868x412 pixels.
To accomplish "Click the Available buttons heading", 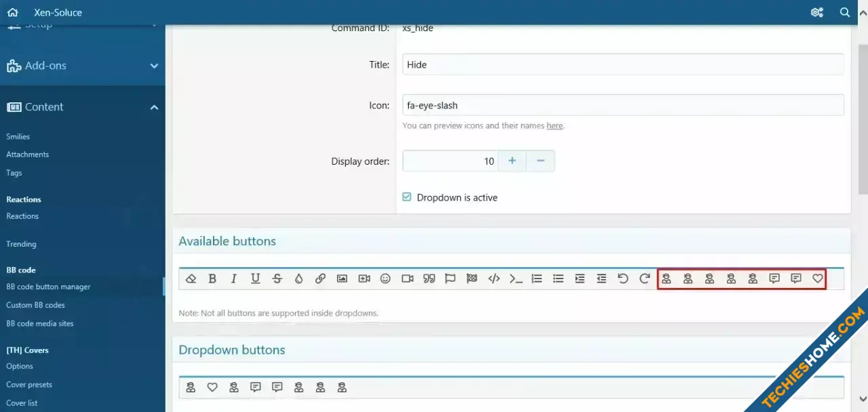I will pos(227,241).
